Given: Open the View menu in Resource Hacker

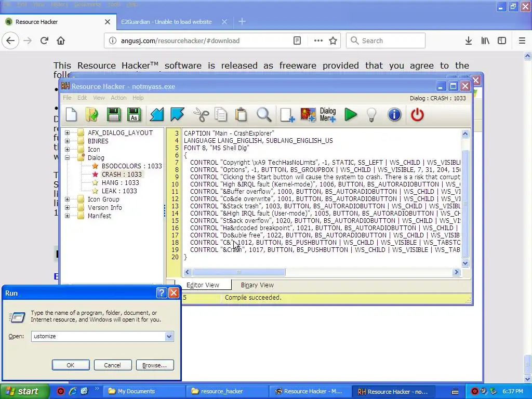Looking at the screenshot, I should point(99,98).
